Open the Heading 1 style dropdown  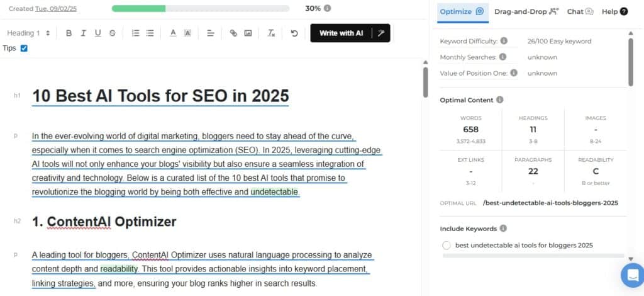pos(28,33)
